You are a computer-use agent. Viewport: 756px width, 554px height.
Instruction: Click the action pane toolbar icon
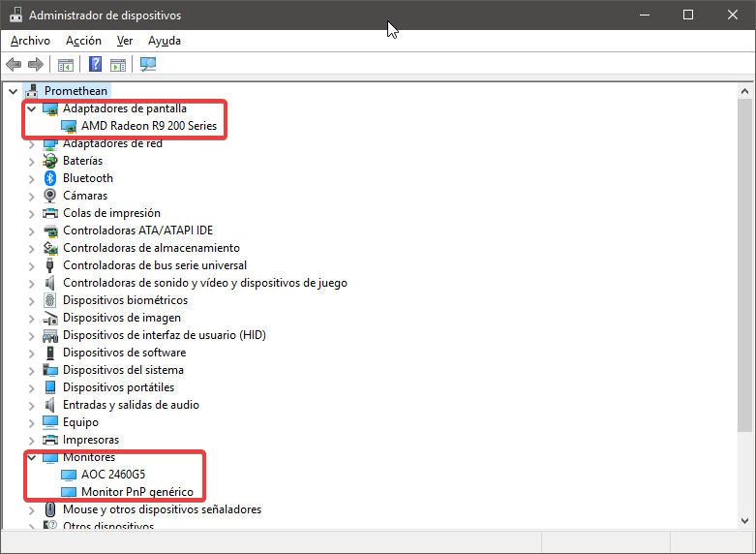118,64
